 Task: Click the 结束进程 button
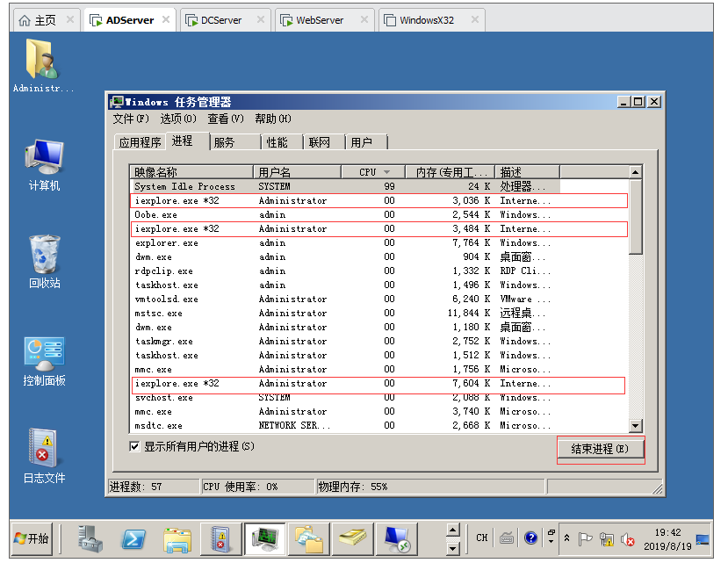[601, 449]
